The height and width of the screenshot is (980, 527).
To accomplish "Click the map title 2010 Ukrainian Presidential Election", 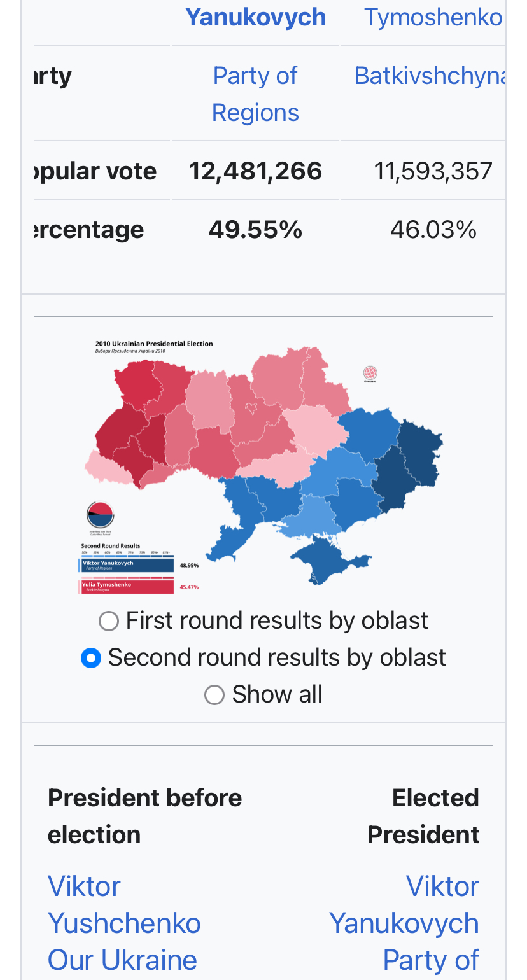I will pos(154,344).
